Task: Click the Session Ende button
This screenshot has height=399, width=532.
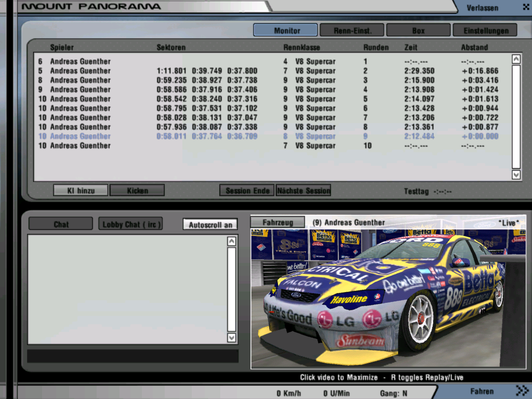Action: (247, 191)
